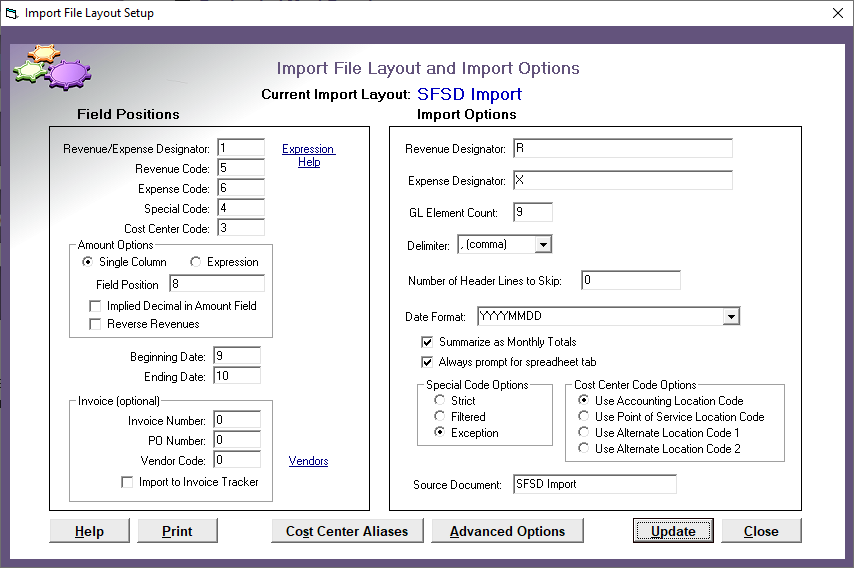The width and height of the screenshot is (854, 568).
Task: Click the Update button
Action: (x=673, y=531)
